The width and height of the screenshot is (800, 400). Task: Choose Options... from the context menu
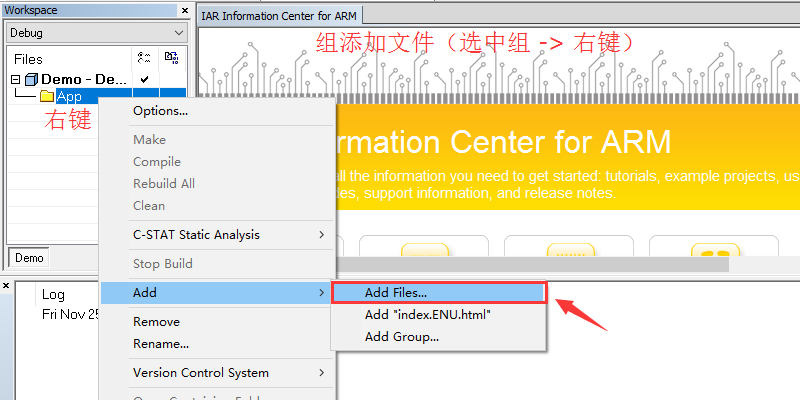click(217, 111)
